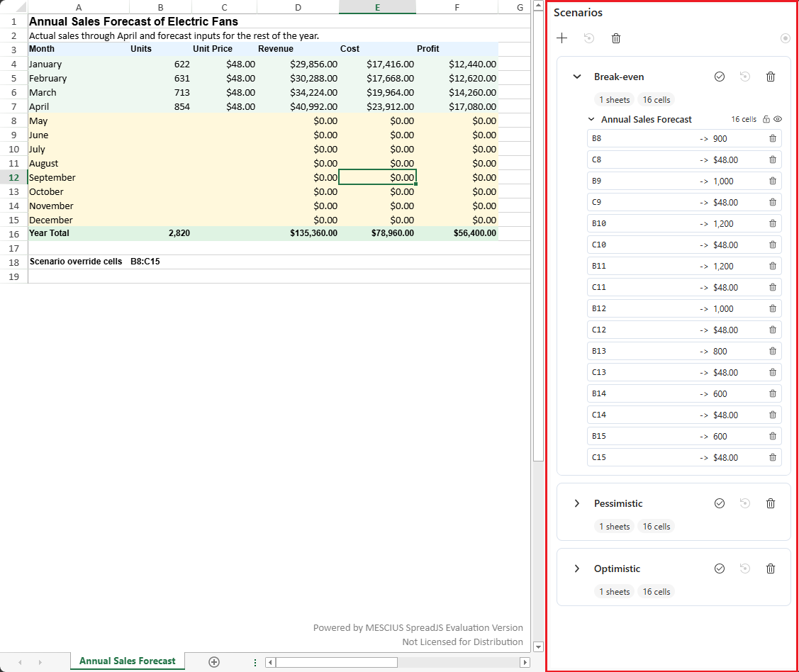Click the B8:C15 scenario override cell
Screen dimensions: 799x672
pyautogui.click(x=160, y=262)
